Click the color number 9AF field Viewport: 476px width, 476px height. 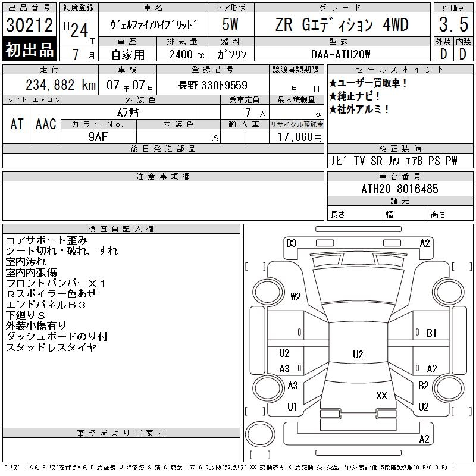pos(98,136)
